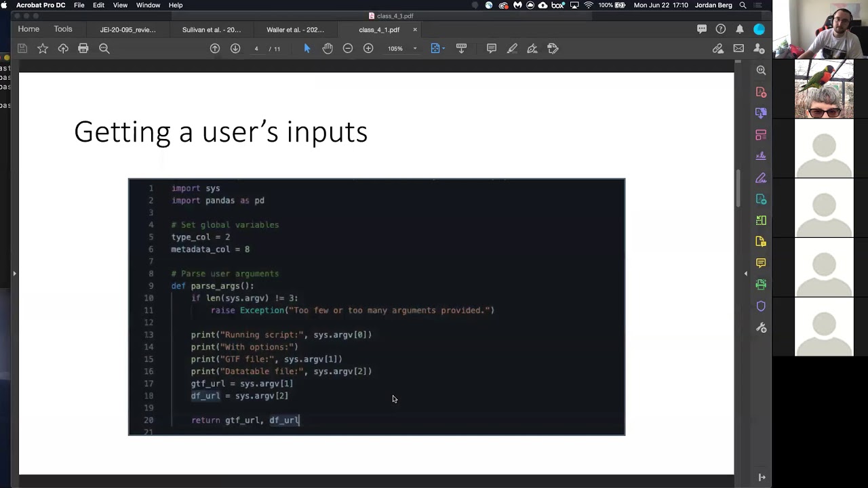
Task: Open the blue account profile icon
Action: [759, 29]
